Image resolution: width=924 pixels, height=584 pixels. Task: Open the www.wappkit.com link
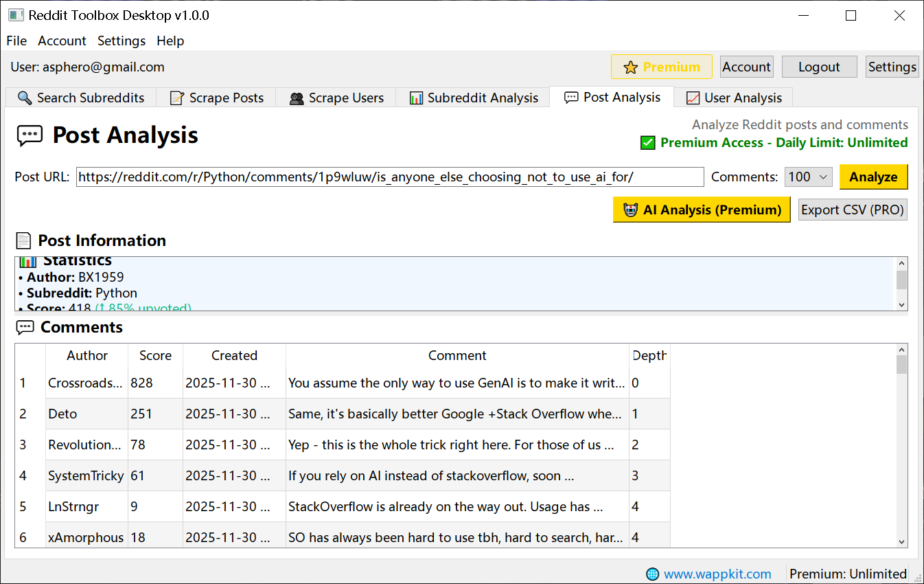(717, 574)
